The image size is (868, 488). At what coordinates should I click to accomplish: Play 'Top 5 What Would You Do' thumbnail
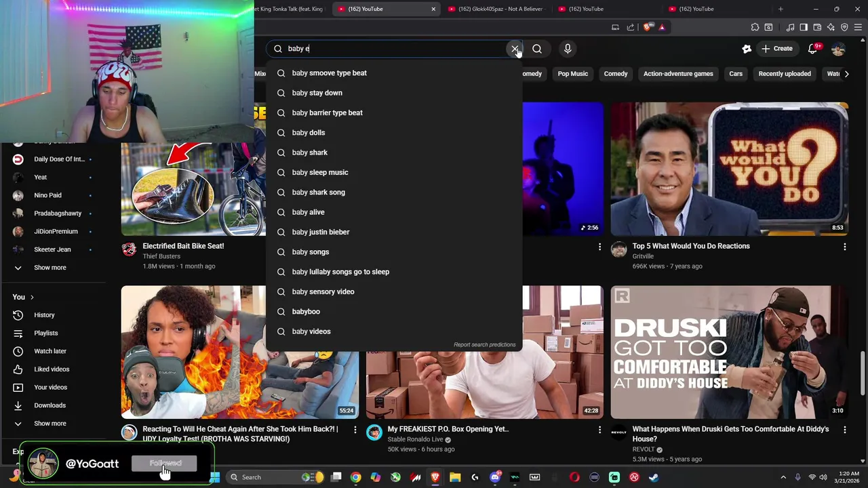tap(729, 169)
